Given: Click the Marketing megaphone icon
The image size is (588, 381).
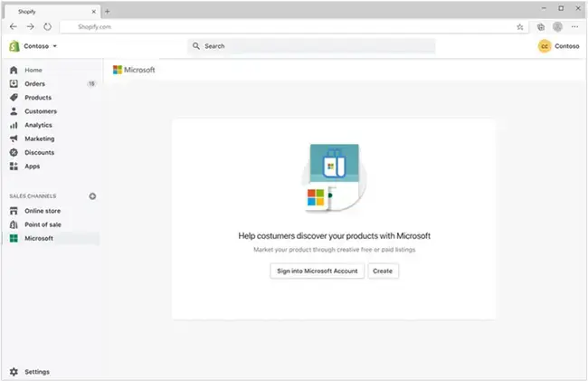Looking at the screenshot, I should 14,138.
